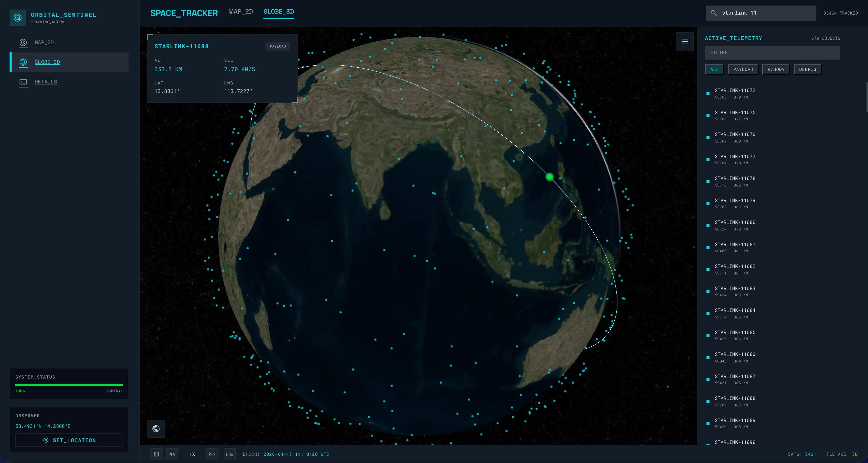This screenshot has width=868, height=463.
Task: Click the STARLINK-11688 card title
Action: click(x=181, y=47)
